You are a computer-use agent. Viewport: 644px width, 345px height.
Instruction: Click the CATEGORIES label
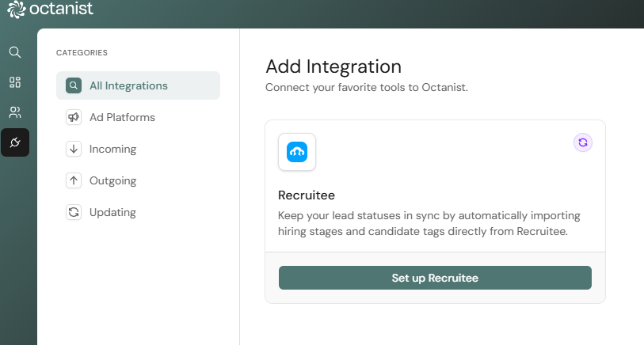[82, 52]
